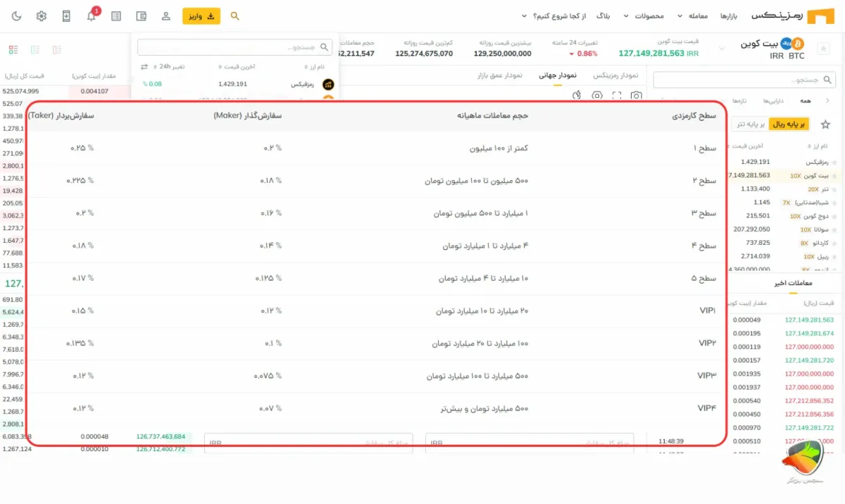The image size is (845, 504).
Task: Sort by نام ارز in dropdown list
Action: pyautogui.click(x=314, y=67)
